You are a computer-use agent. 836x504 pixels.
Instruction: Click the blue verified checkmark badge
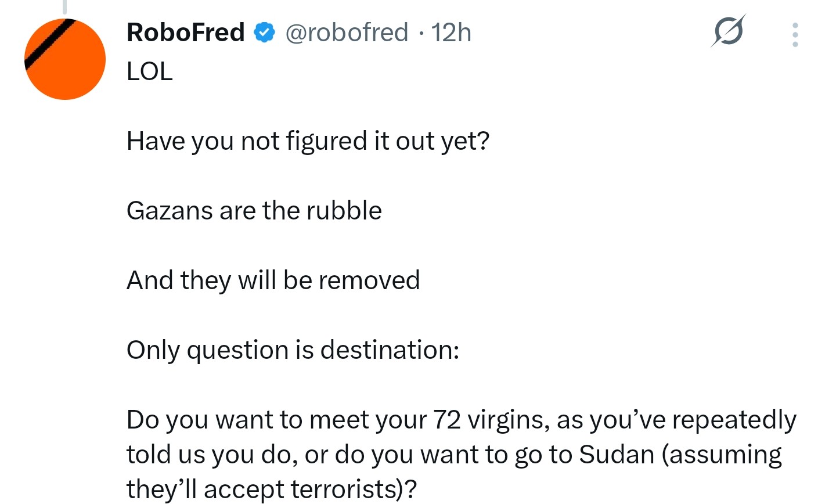point(265,33)
